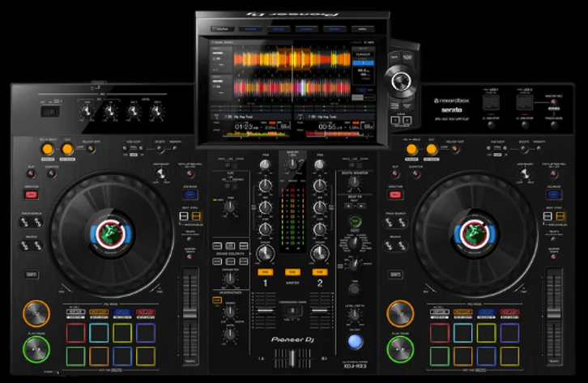
Task: Hit the green Play/Pause button on left deck
Action: click(36, 349)
